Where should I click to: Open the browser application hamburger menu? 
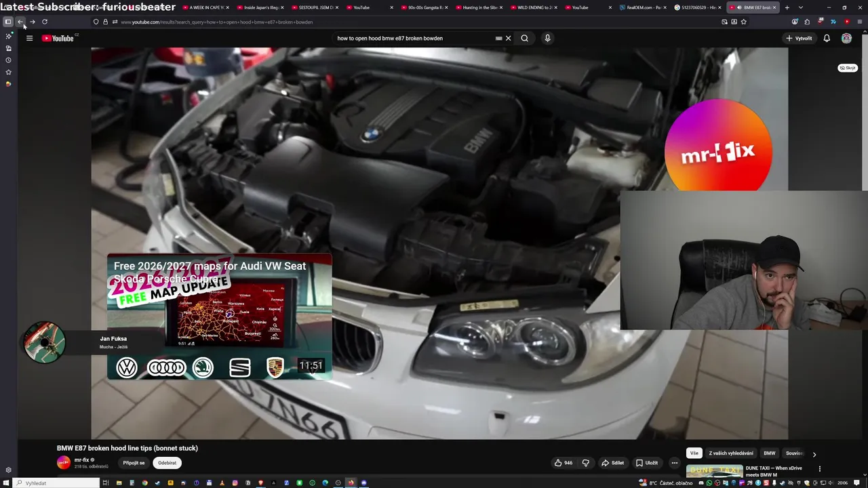pos(859,22)
